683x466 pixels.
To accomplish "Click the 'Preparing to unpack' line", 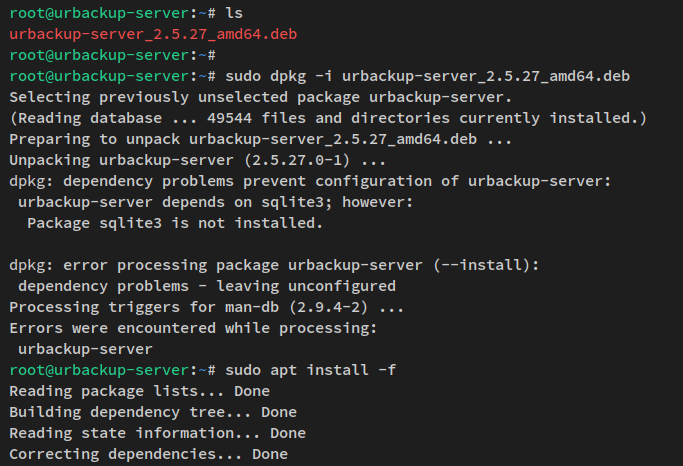I will coord(260,139).
